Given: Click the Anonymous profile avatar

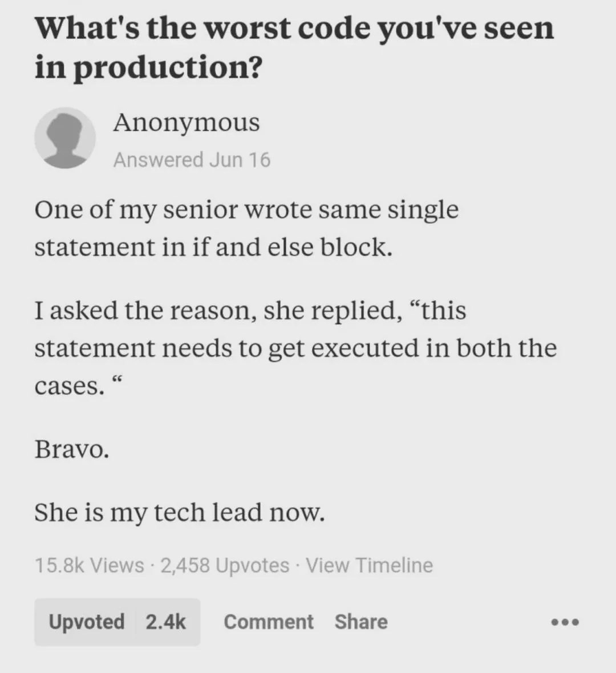Looking at the screenshot, I should 65,138.
